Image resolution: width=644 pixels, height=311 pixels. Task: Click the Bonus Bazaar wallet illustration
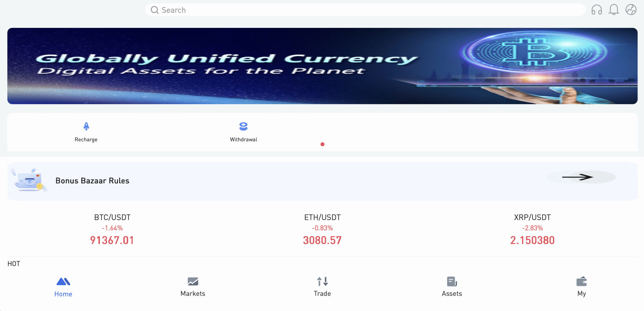point(29,180)
